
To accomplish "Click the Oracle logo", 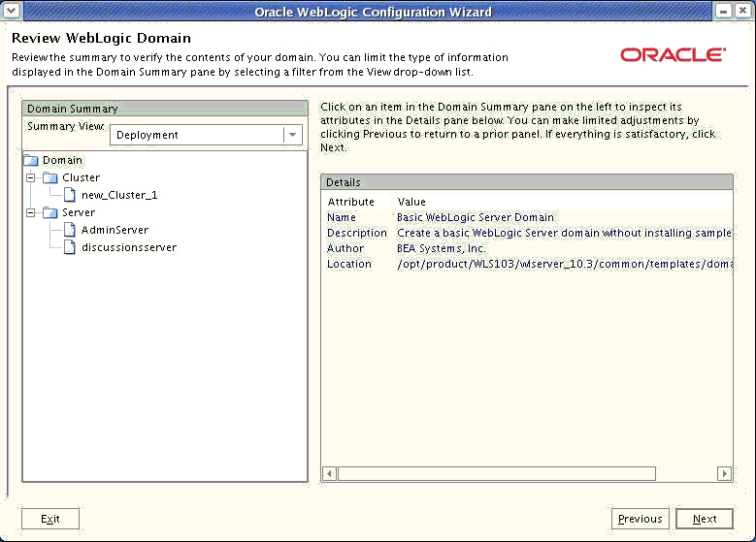I will pos(674,55).
